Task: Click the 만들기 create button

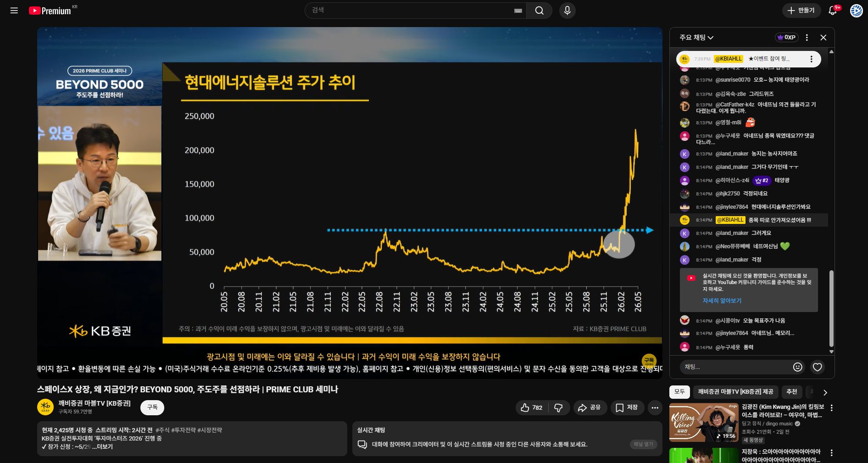Action: (x=801, y=11)
